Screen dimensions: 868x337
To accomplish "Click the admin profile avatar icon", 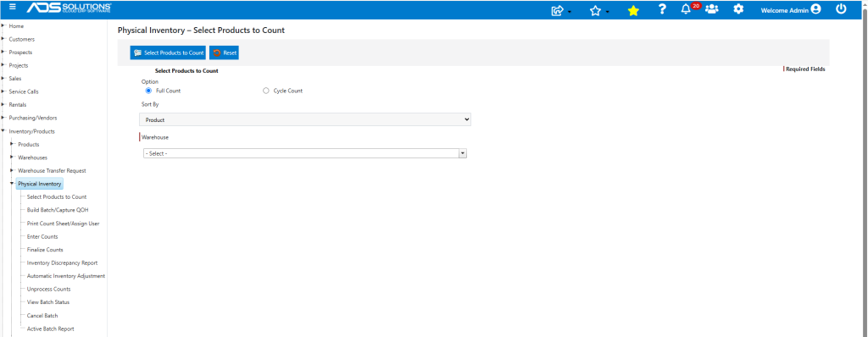I will (815, 9).
